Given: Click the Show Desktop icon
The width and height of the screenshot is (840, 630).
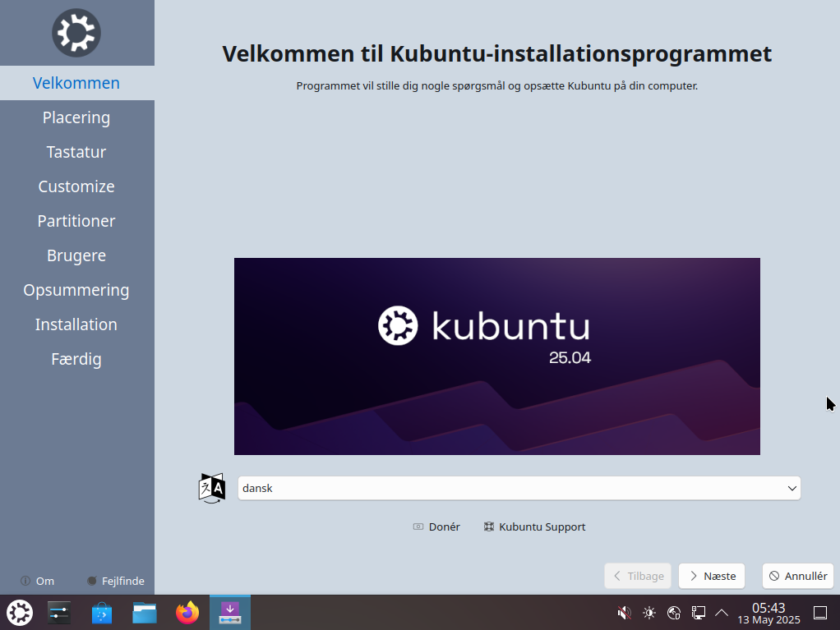Looking at the screenshot, I should (x=820, y=613).
